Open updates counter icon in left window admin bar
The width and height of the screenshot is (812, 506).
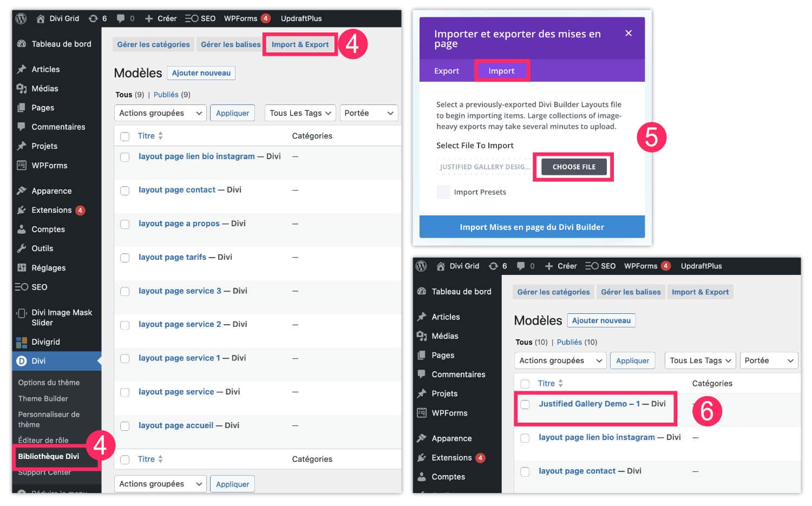[x=93, y=18]
